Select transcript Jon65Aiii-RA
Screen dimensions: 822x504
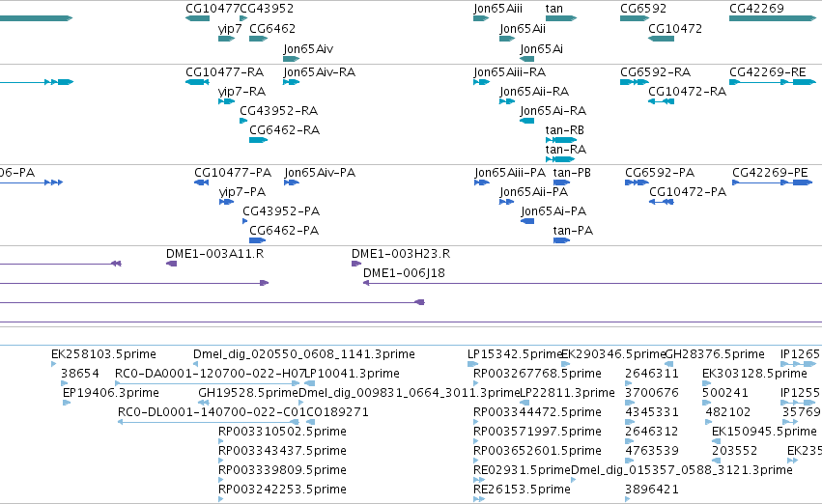point(481,82)
